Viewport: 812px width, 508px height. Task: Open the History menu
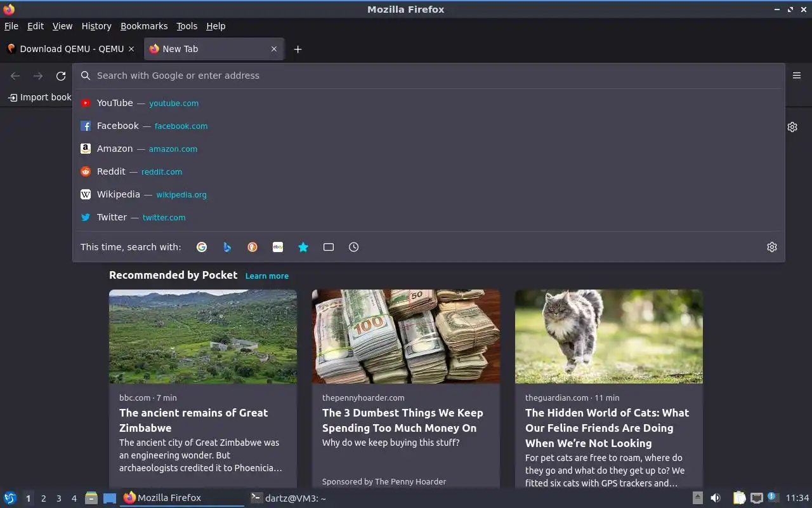click(96, 26)
